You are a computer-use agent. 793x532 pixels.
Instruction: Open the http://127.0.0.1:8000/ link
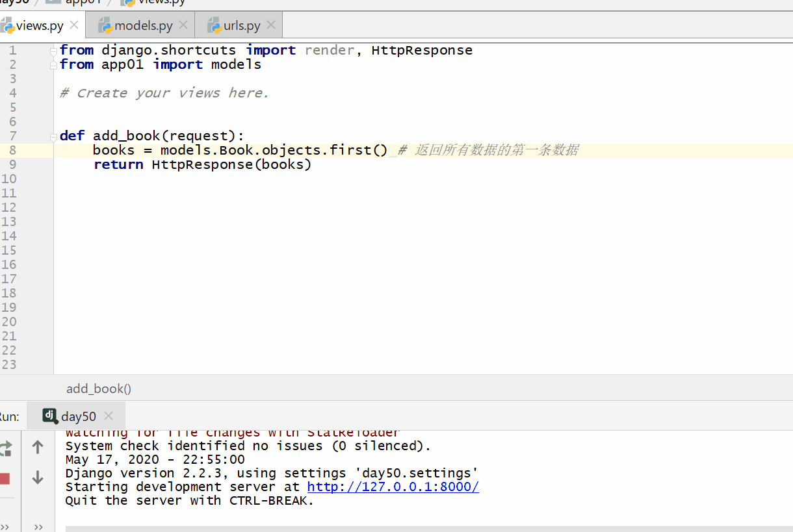tap(393, 487)
